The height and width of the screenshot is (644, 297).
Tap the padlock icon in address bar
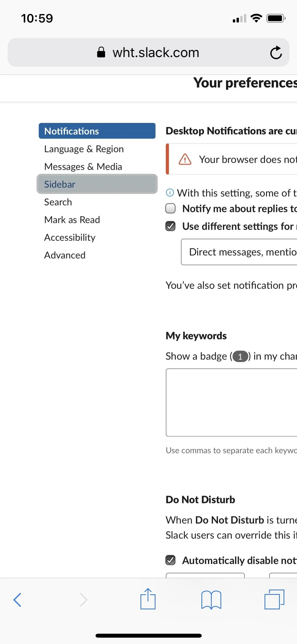pos(101,52)
